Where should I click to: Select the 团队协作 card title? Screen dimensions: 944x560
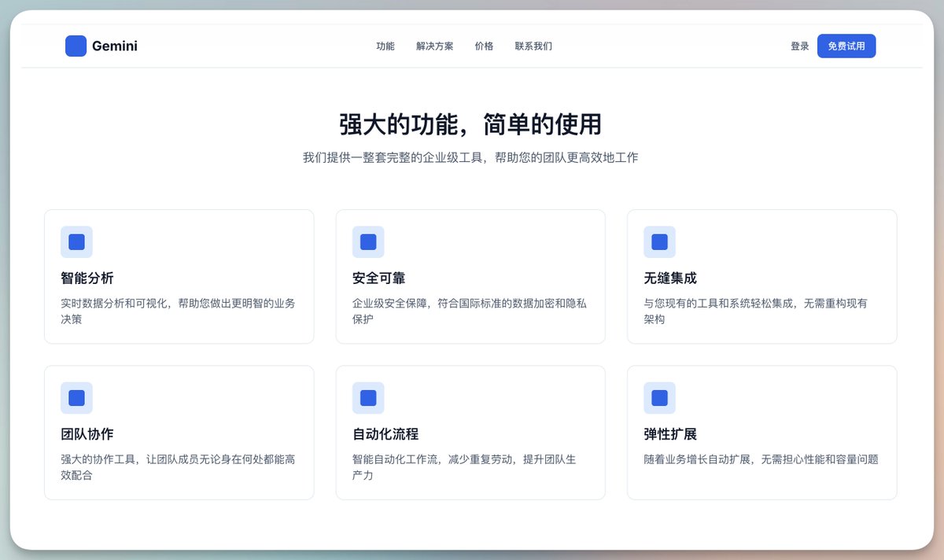click(87, 434)
